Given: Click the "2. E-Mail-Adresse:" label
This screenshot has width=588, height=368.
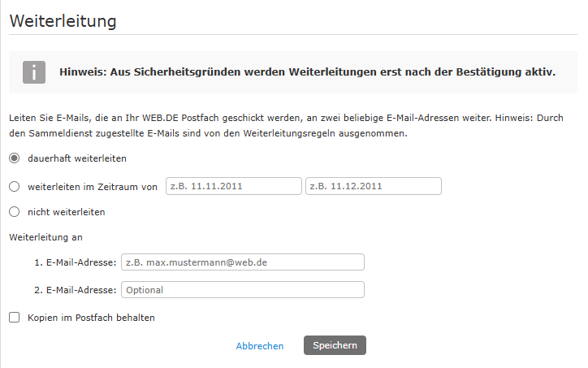Looking at the screenshot, I should (x=76, y=290).
